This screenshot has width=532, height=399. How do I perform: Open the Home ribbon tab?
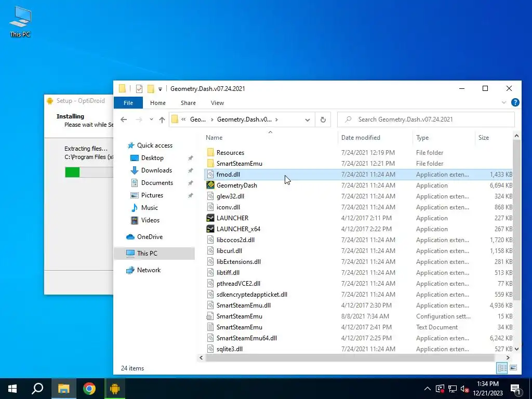[x=158, y=103]
